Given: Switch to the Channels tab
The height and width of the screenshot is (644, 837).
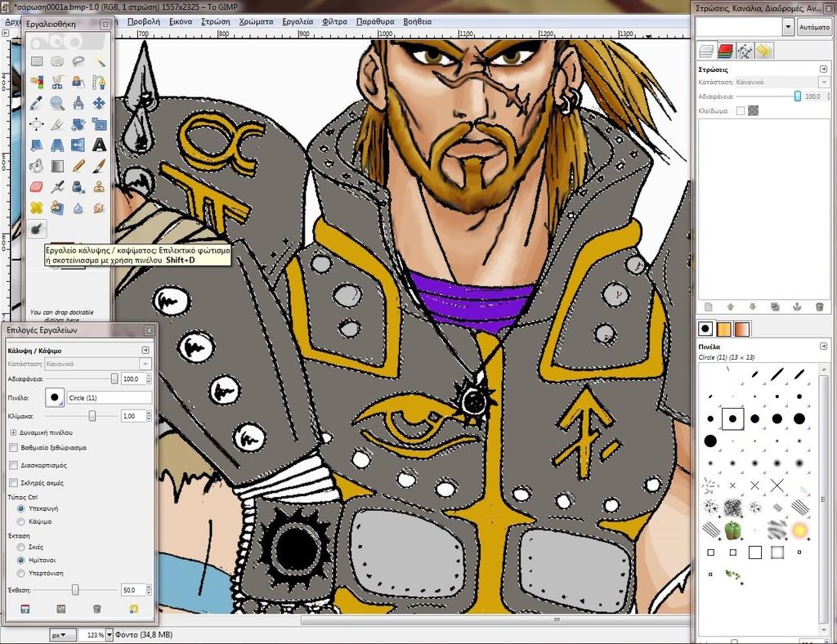Looking at the screenshot, I should pyautogui.click(x=725, y=51).
